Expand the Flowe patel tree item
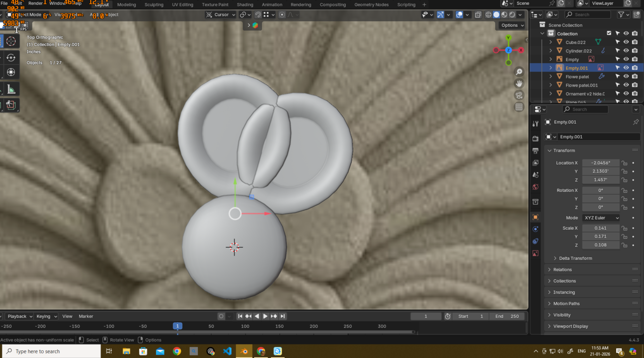This screenshot has height=358, width=644. tap(550, 77)
